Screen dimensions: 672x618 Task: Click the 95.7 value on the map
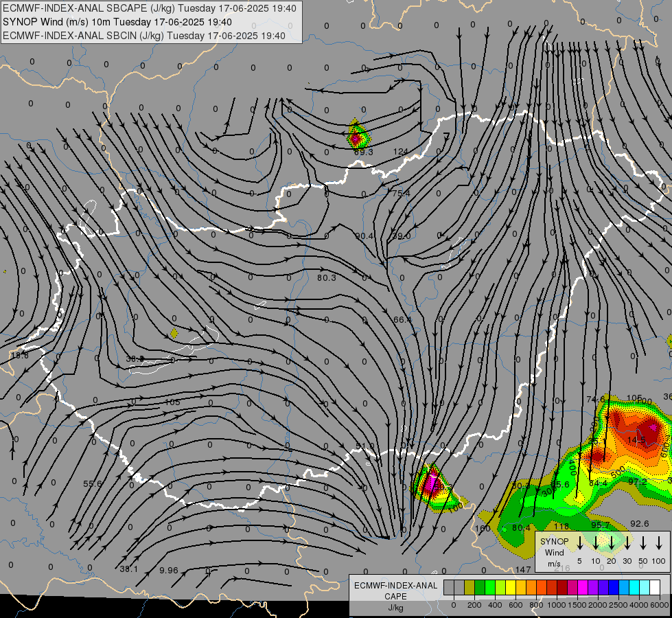coord(601,525)
